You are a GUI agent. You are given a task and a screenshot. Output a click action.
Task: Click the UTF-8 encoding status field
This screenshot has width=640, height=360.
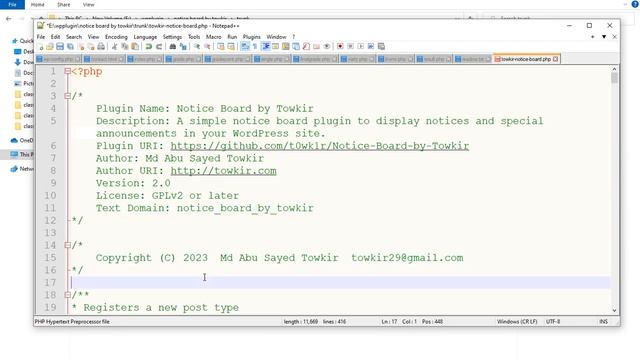[x=553, y=322]
